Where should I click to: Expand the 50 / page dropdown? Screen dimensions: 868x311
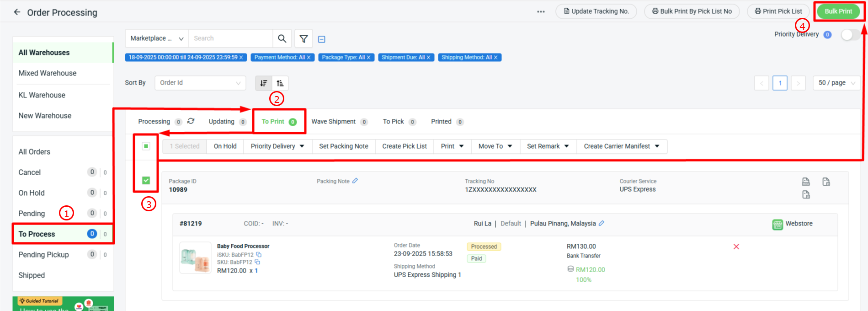[836, 83]
